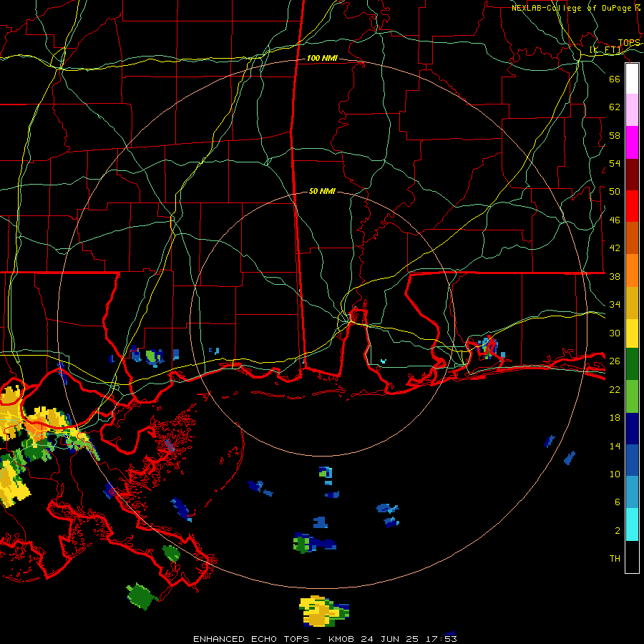Click the '22' legend value
The width and height of the screenshot is (644, 644).
click(615, 390)
